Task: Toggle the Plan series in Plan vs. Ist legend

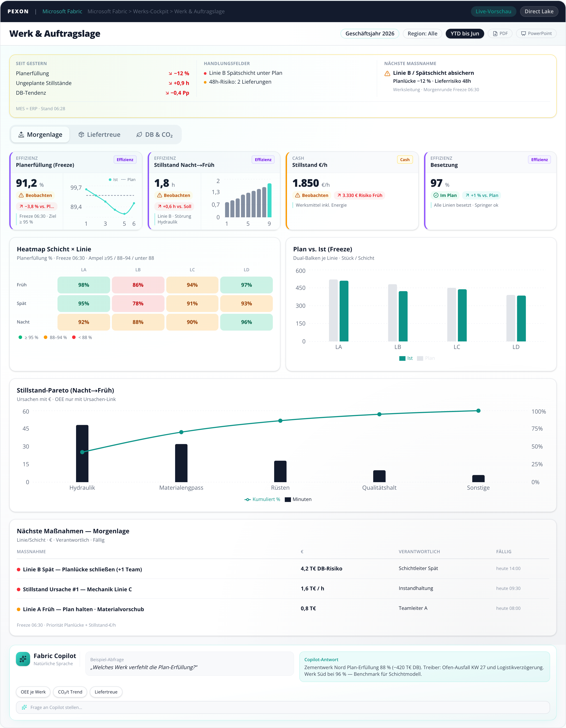Action: pyautogui.click(x=426, y=358)
